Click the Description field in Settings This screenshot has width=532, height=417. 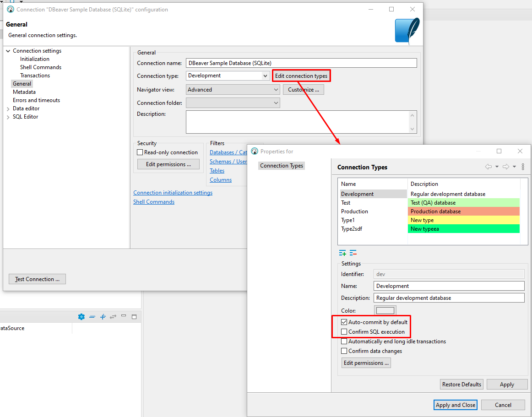click(449, 298)
